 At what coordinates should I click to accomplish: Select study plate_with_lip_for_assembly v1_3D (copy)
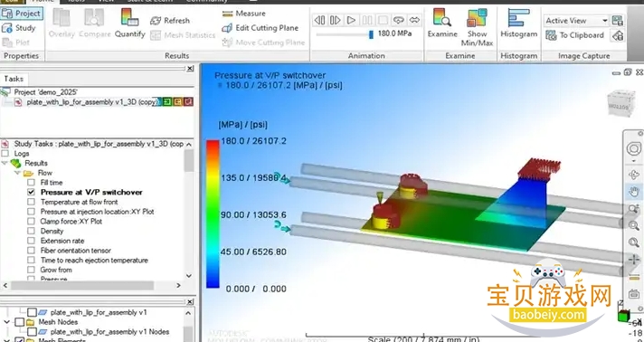(93, 102)
